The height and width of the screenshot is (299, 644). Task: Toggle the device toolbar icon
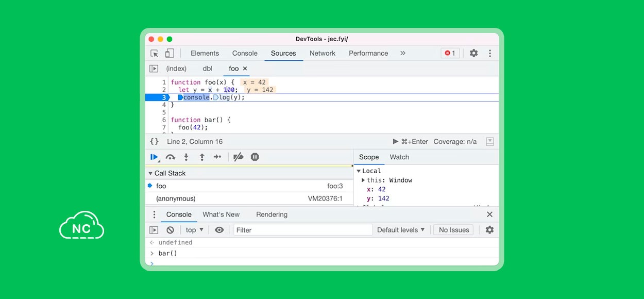point(170,53)
